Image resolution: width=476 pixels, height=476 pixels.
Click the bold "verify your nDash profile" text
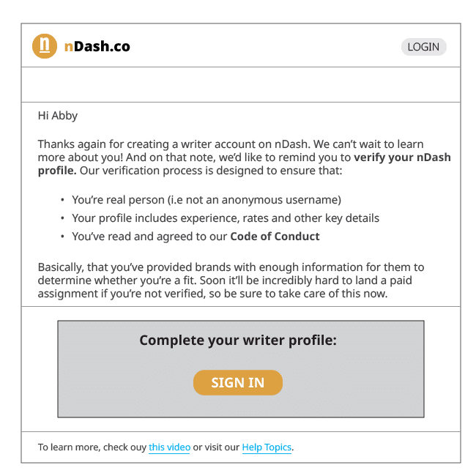pyautogui.click(x=402, y=157)
